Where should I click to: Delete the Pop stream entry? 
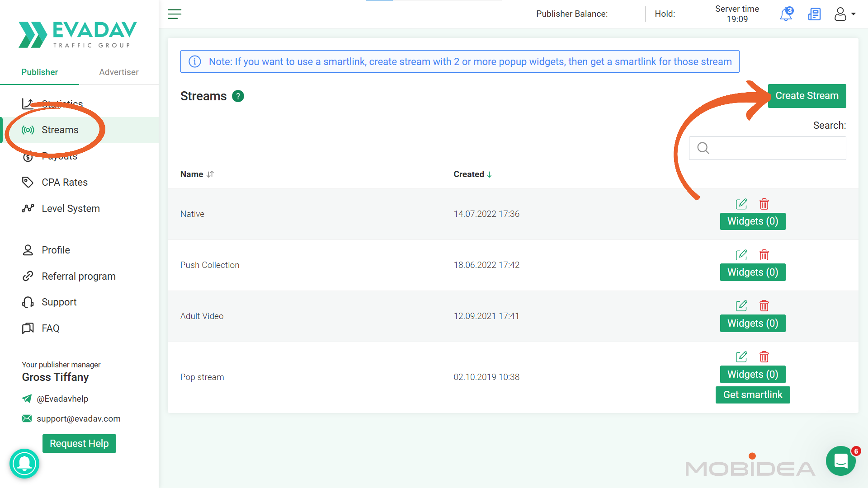click(764, 357)
